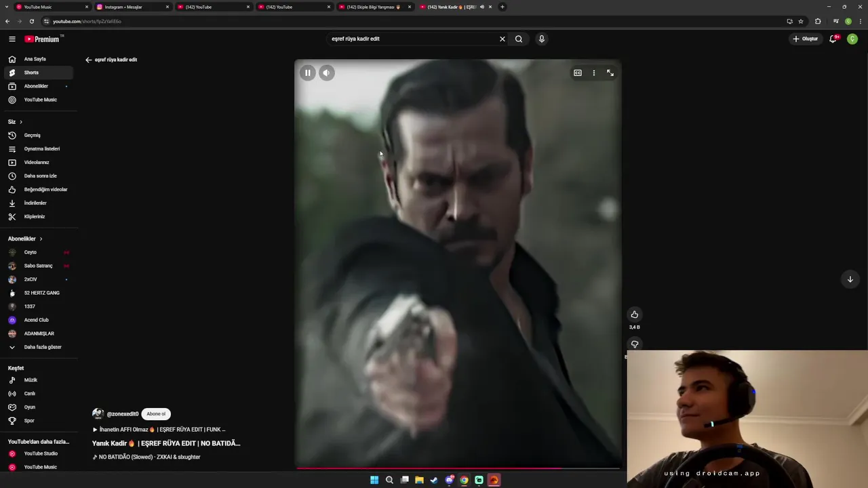Screen dimensions: 868x488
Task: Open Windows Start menu
Action: point(374,480)
